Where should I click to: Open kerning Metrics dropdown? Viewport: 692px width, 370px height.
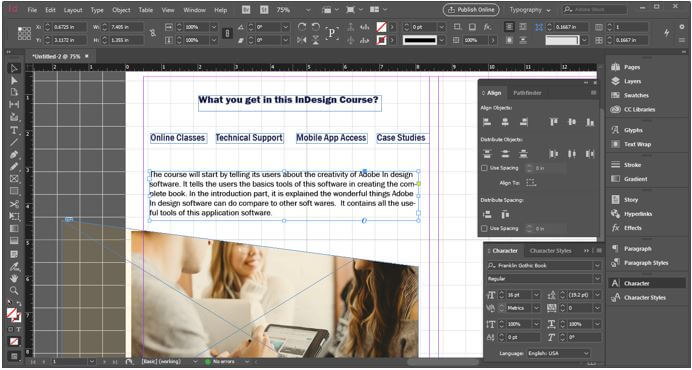click(536, 308)
